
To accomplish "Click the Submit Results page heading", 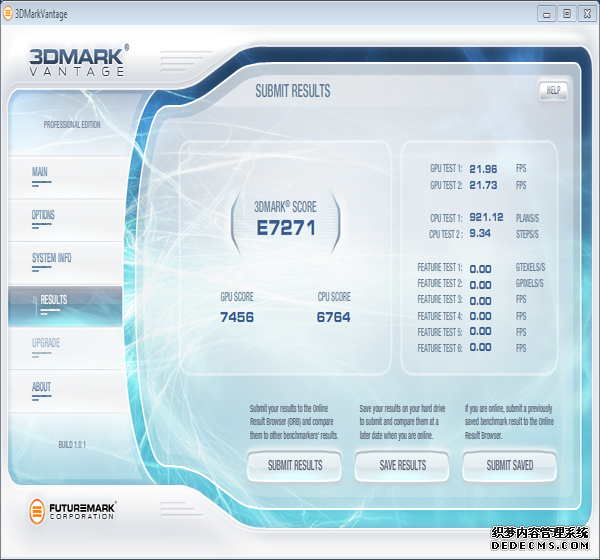I will pos(293,91).
